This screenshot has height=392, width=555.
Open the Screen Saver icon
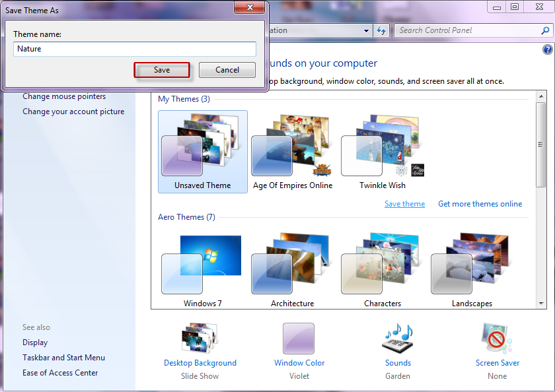click(497, 339)
